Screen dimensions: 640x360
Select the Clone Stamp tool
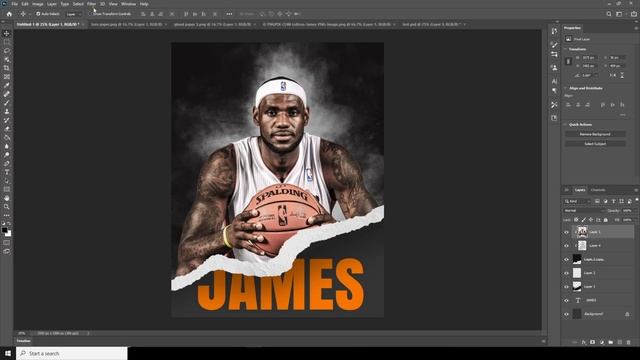point(7,111)
